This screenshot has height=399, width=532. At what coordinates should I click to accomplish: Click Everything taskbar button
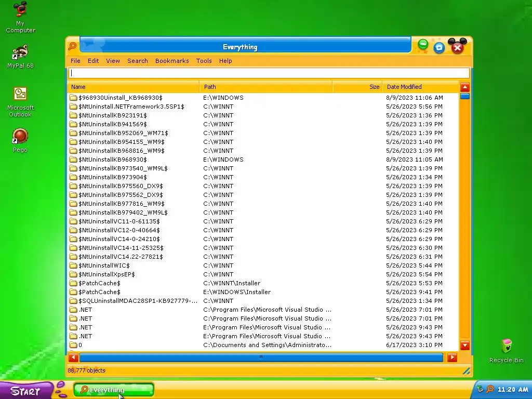pos(114,390)
